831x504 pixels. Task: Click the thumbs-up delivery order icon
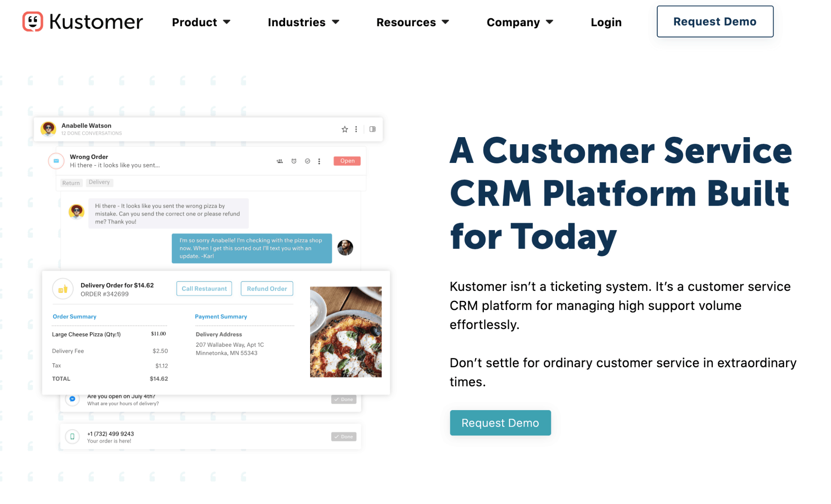[x=63, y=289]
